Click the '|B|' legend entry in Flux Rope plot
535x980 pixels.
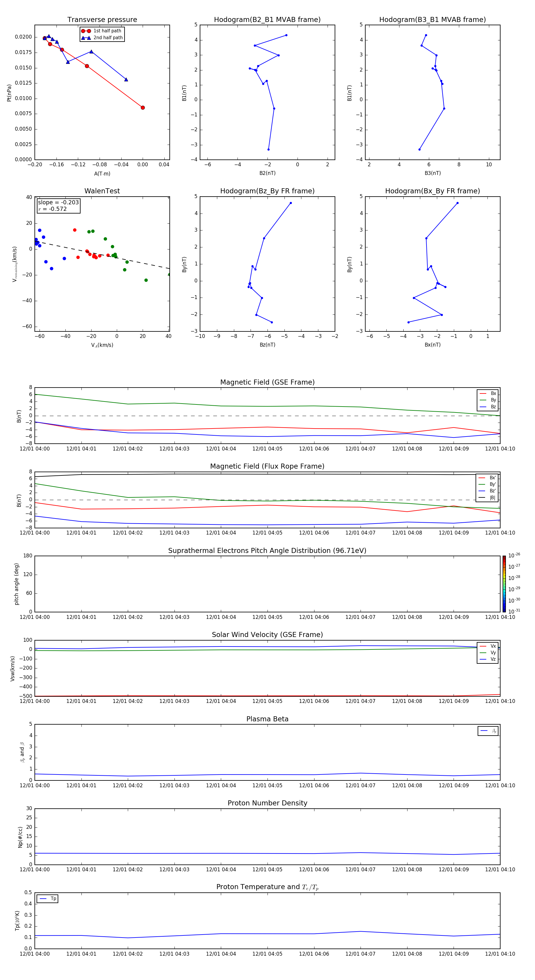click(x=487, y=498)
